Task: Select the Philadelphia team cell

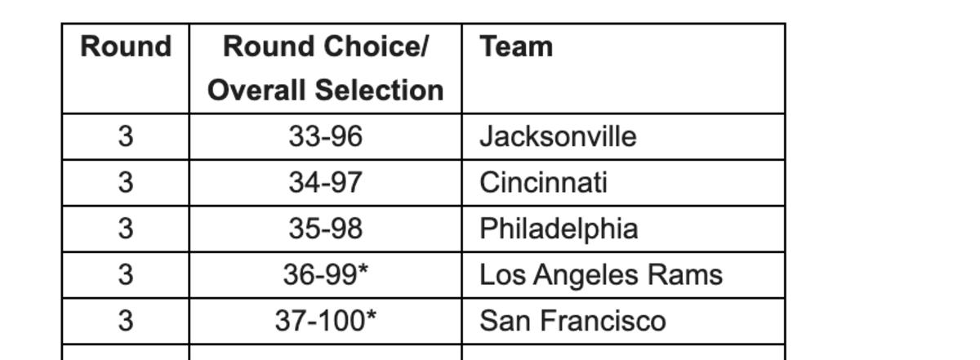Action: 559,229
